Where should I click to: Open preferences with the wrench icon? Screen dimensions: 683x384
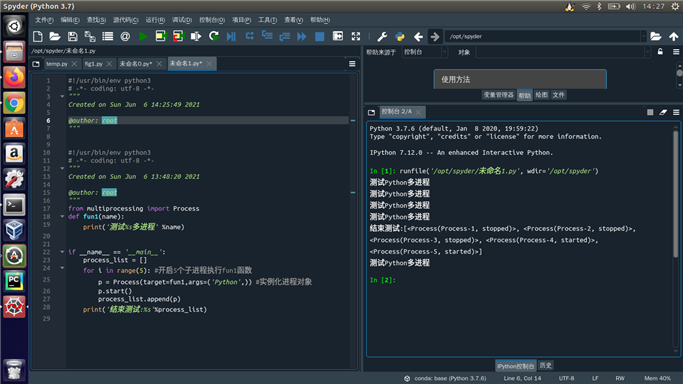tap(382, 37)
